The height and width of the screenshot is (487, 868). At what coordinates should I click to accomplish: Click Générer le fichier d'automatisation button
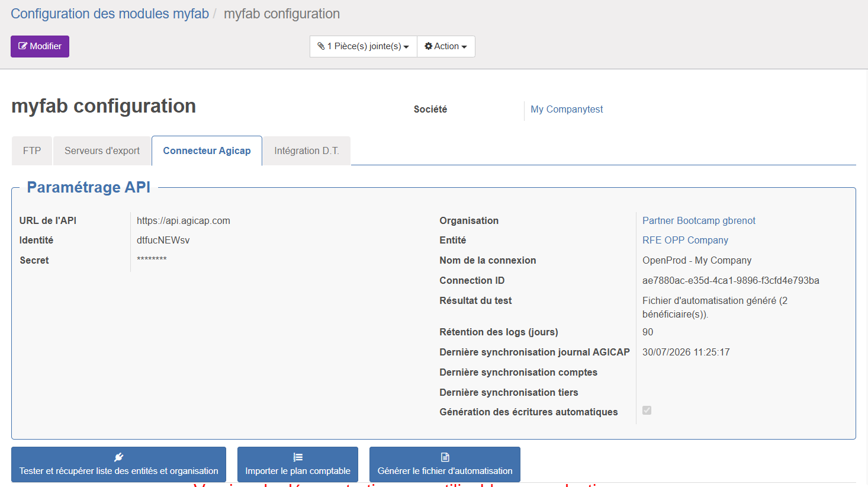(x=445, y=464)
